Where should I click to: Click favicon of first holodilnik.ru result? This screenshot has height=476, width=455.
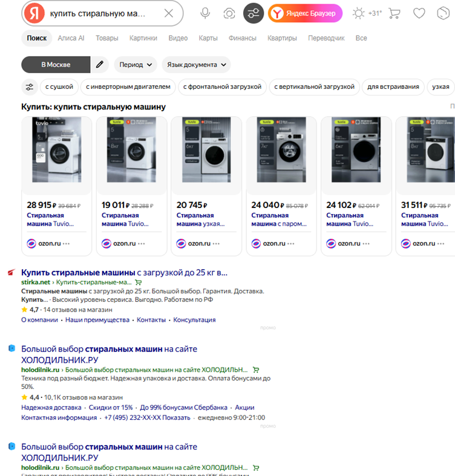(x=11, y=348)
